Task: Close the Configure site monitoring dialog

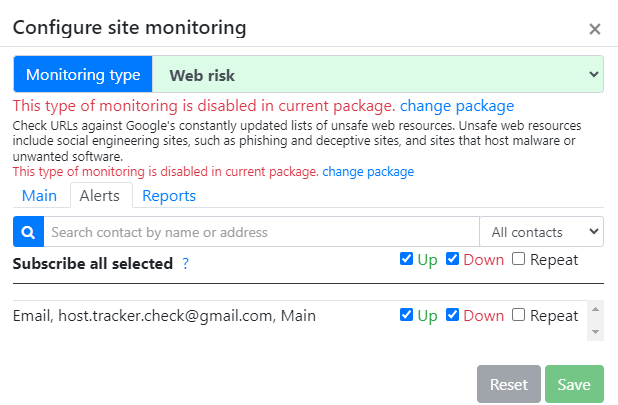Action: point(595,29)
